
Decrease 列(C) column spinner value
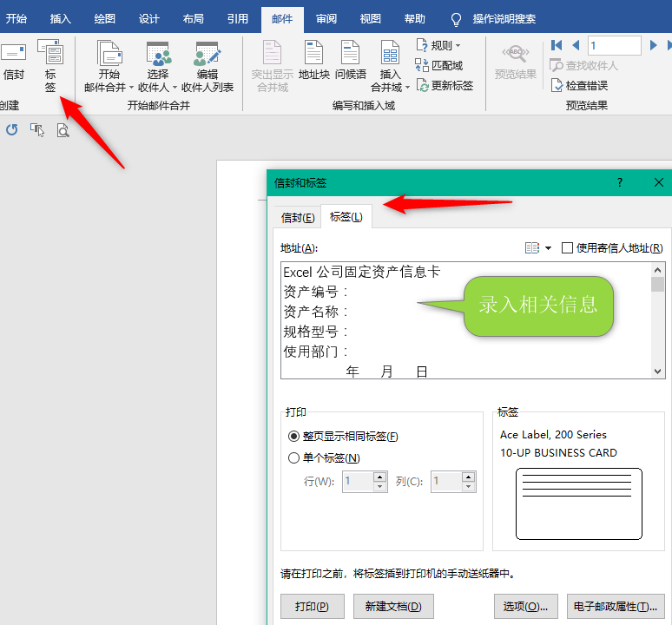(469, 487)
